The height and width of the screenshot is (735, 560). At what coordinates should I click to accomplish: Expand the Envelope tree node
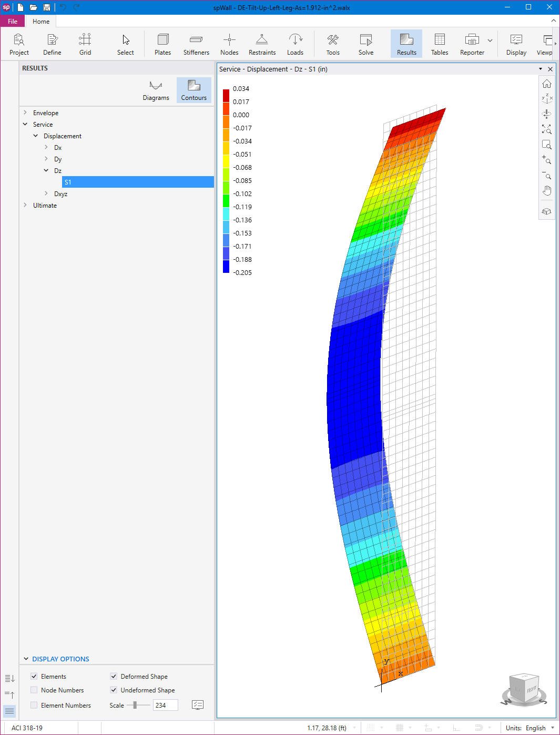pyautogui.click(x=25, y=113)
